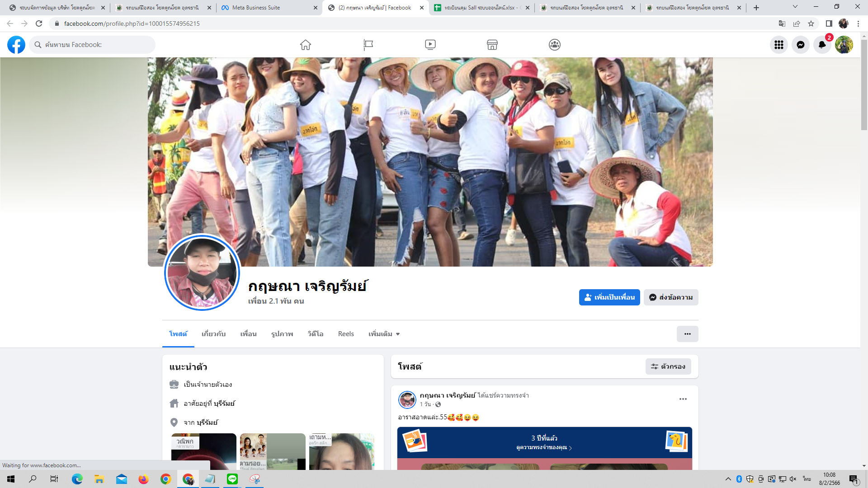Open notifications bell with badge 2
This screenshot has width=868, height=488.
click(x=822, y=45)
